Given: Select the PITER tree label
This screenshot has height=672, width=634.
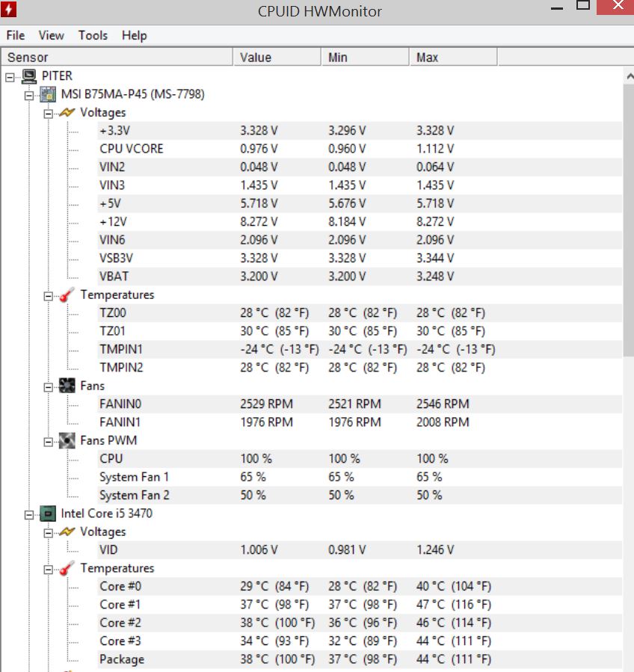Looking at the screenshot, I should click(57, 75).
